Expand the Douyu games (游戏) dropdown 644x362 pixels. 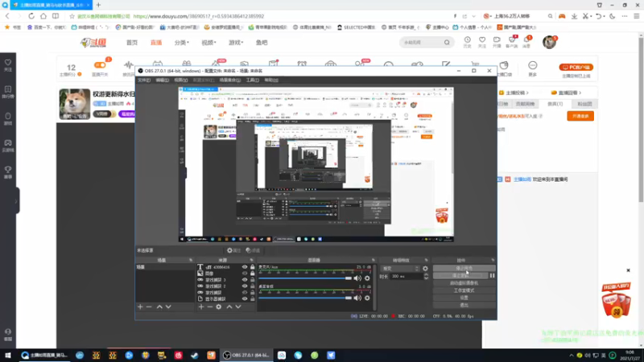[x=236, y=43]
